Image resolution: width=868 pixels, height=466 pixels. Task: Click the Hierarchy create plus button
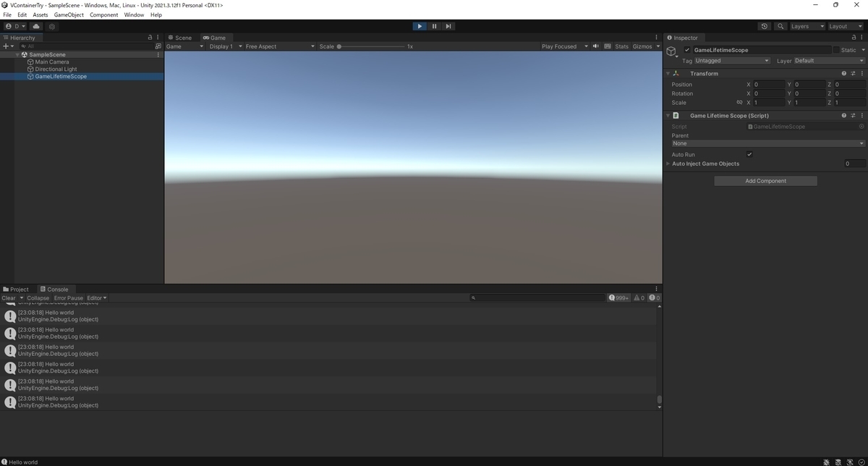click(x=6, y=46)
